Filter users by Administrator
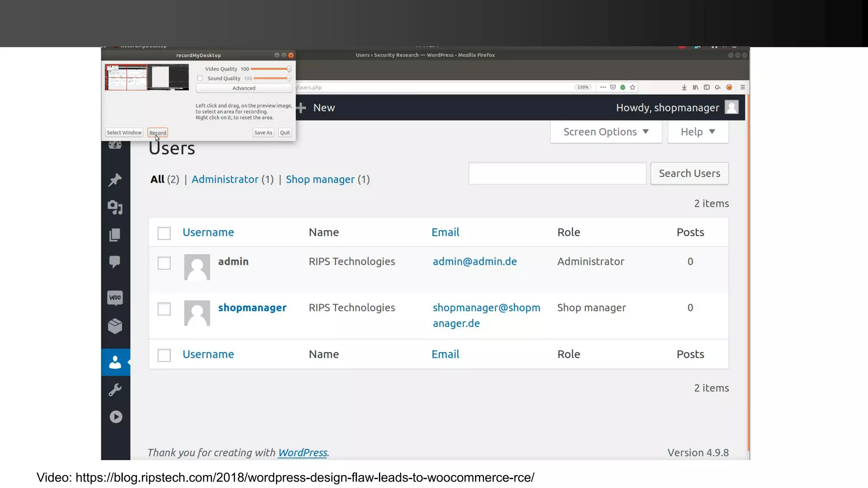 (x=225, y=179)
